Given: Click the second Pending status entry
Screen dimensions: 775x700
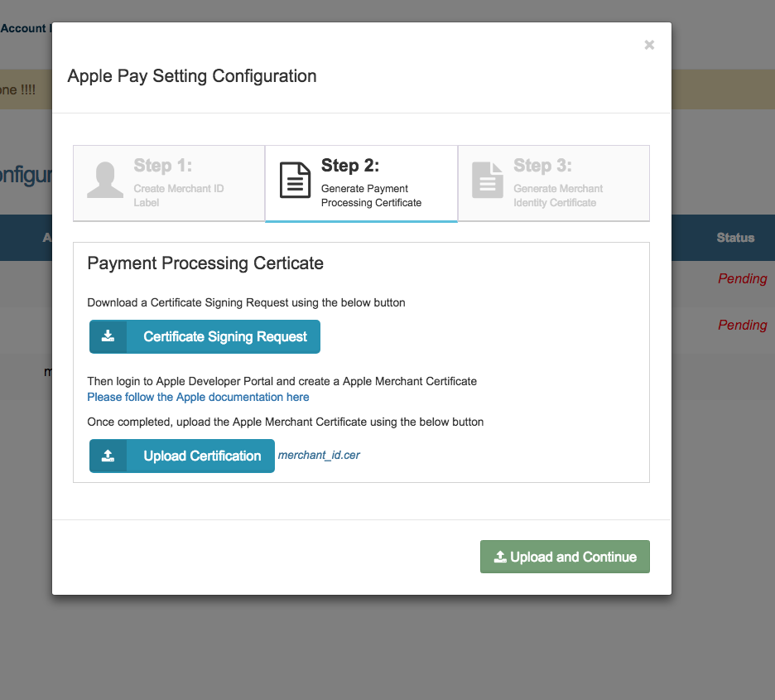Looking at the screenshot, I should pyautogui.click(x=742, y=325).
